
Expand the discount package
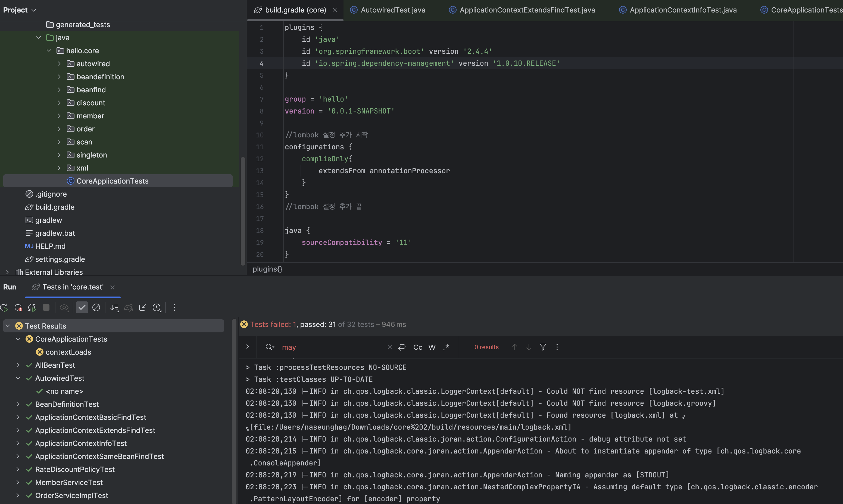pos(59,103)
